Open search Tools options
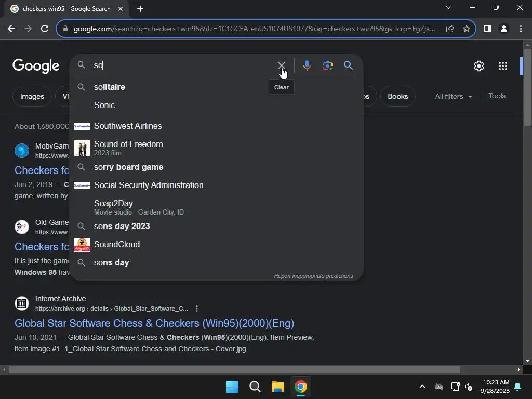The height and width of the screenshot is (399, 532). [497, 96]
